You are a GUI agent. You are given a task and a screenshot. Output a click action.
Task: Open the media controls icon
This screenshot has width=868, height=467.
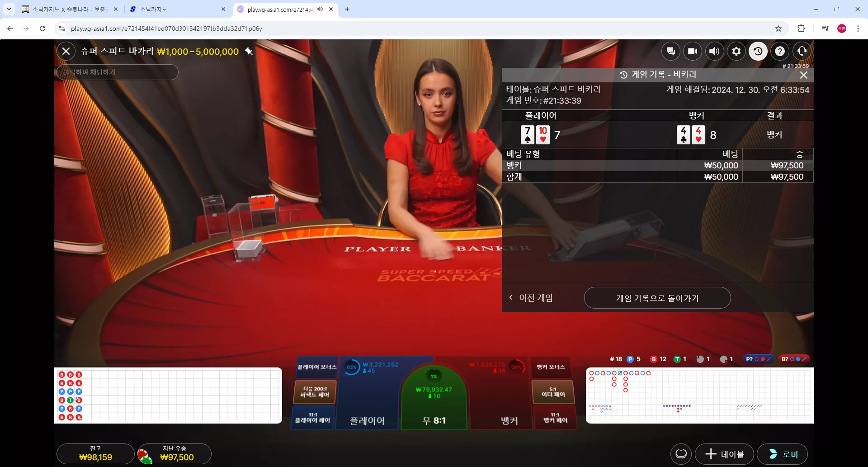pyautogui.click(x=826, y=29)
